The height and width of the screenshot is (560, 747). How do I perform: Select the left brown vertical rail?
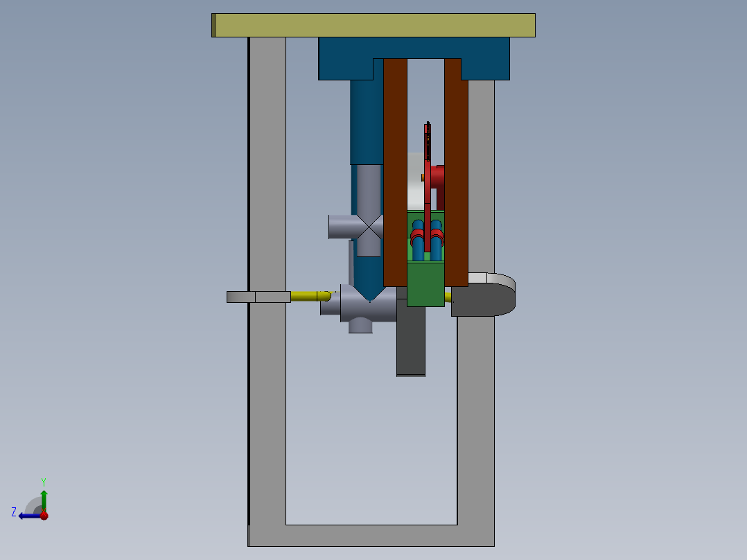click(396, 172)
